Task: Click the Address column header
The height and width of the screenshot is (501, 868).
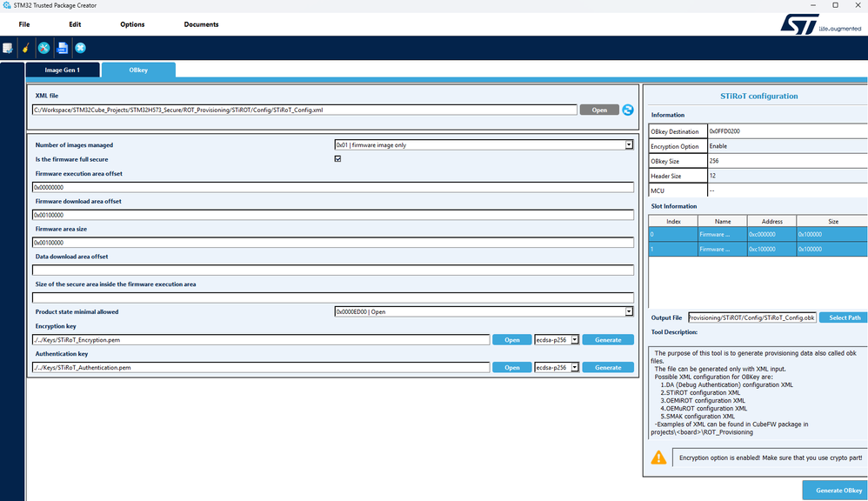Action: pos(771,222)
